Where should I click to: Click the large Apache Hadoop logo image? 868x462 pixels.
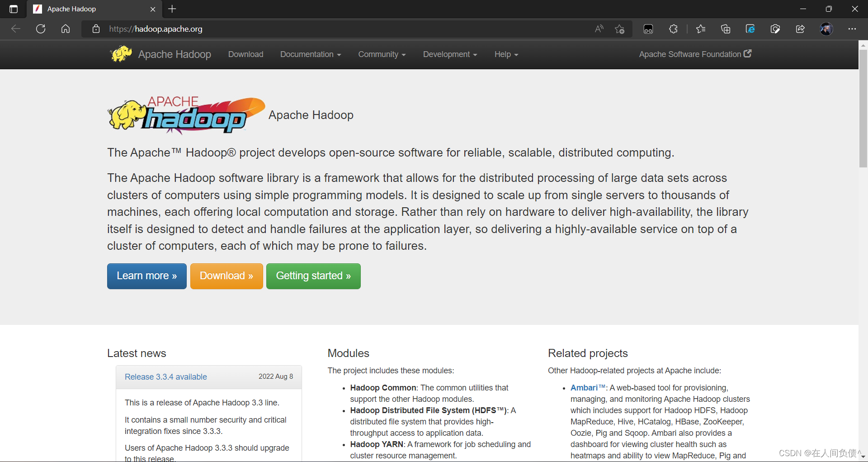(x=186, y=115)
